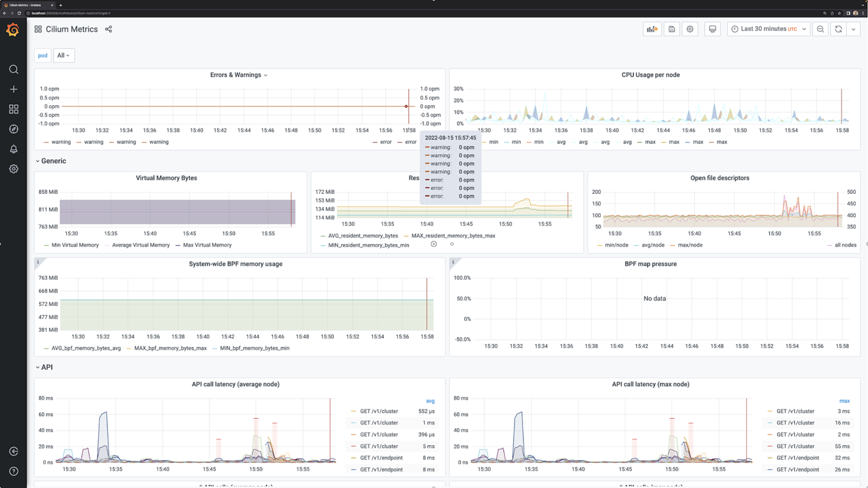Open the sidebar Configuration gear icon
The image size is (868, 488).
click(x=14, y=169)
